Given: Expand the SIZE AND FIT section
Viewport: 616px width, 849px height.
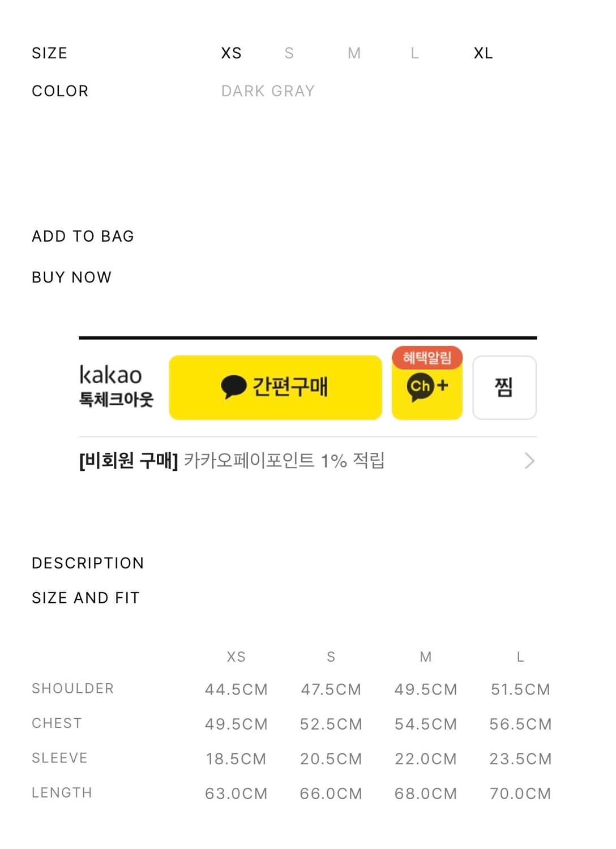Looking at the screenshot, I should [85, 597].
